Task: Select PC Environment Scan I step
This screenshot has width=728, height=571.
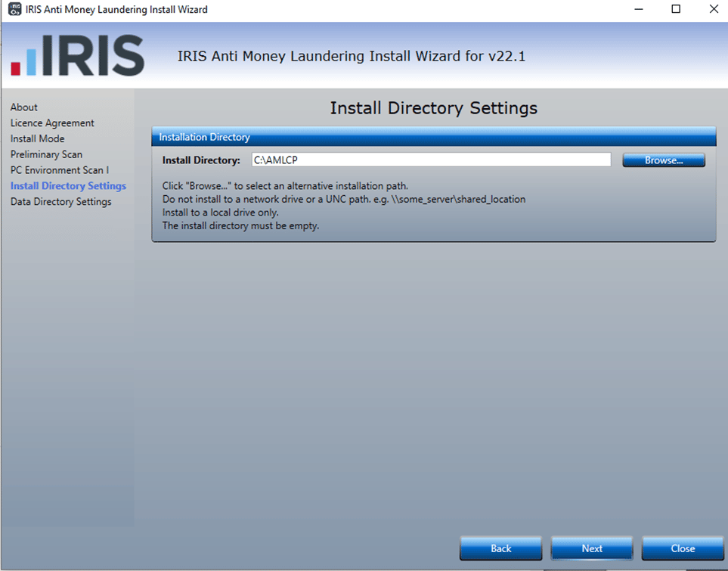Action: click(x=60, y=170)
